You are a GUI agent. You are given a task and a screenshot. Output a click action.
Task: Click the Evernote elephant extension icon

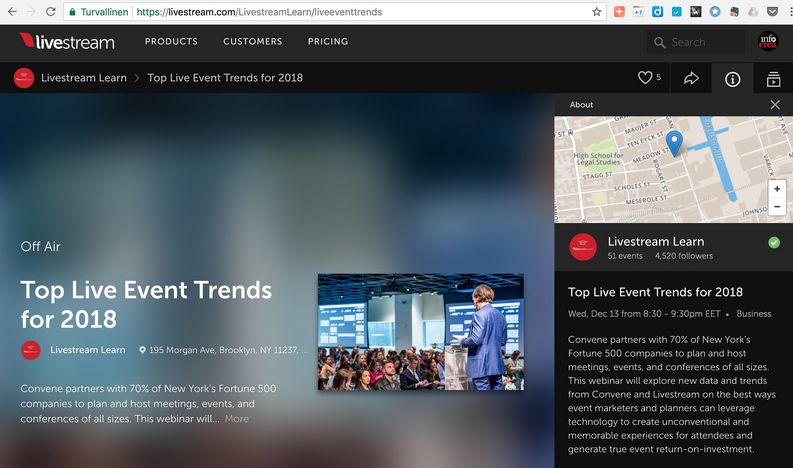(734, 12)
